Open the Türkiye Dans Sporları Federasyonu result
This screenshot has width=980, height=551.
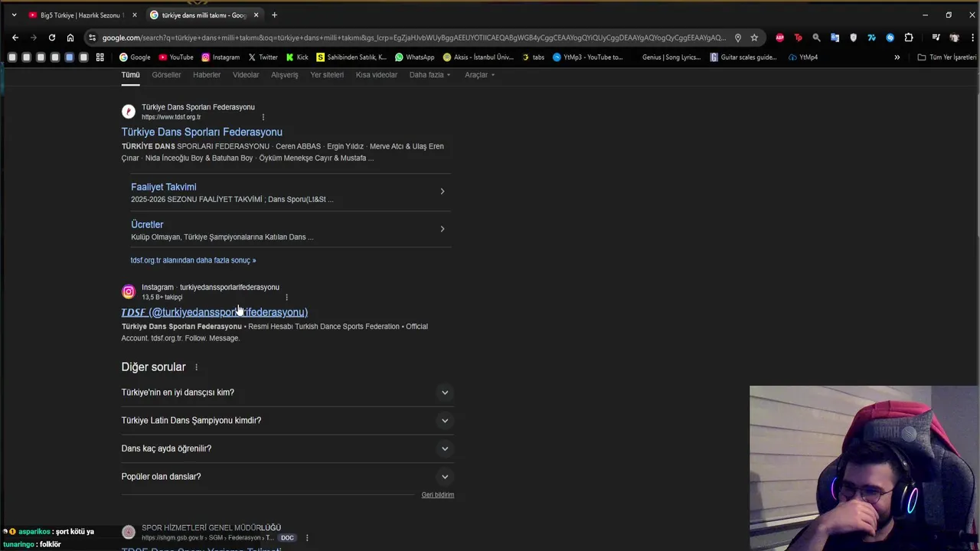(x=201, y=132)
